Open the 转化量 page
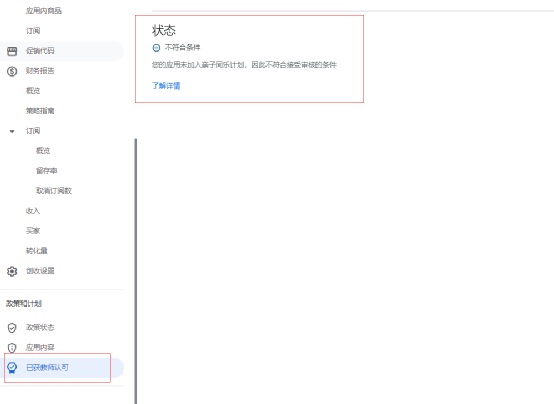 click(x=37, y=251)
